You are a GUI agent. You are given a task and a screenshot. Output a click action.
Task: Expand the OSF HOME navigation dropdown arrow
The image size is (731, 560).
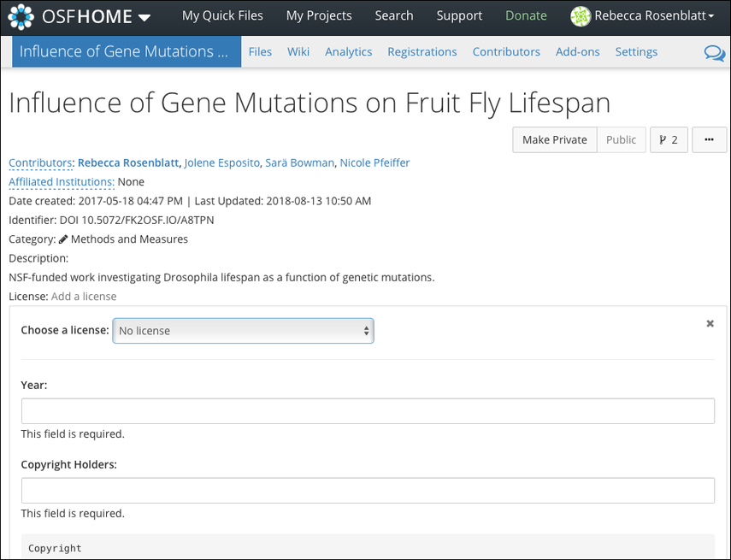(144, 17)
